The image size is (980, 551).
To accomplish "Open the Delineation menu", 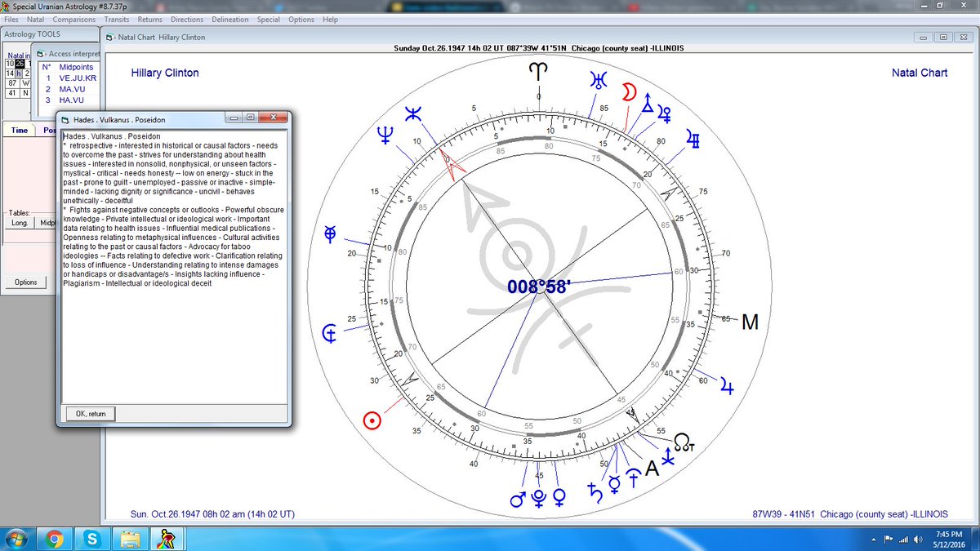I will point(230,20).
